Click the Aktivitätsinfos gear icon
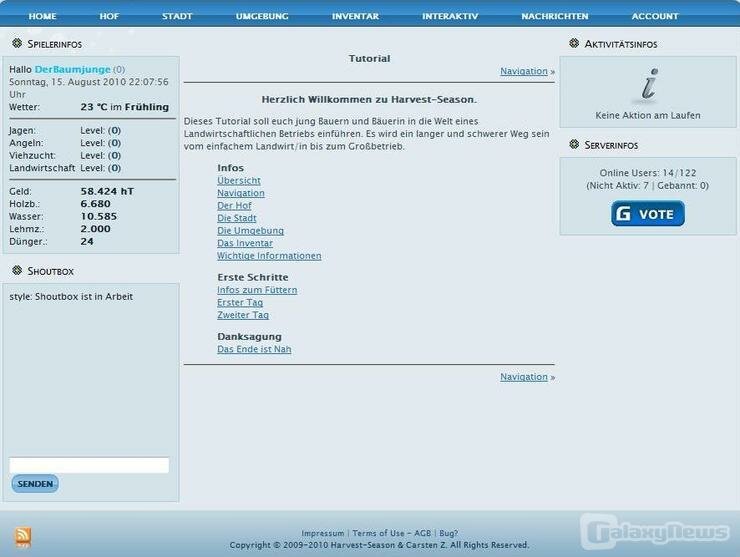Viewport: 740px width, 557px height. [574, 44]
